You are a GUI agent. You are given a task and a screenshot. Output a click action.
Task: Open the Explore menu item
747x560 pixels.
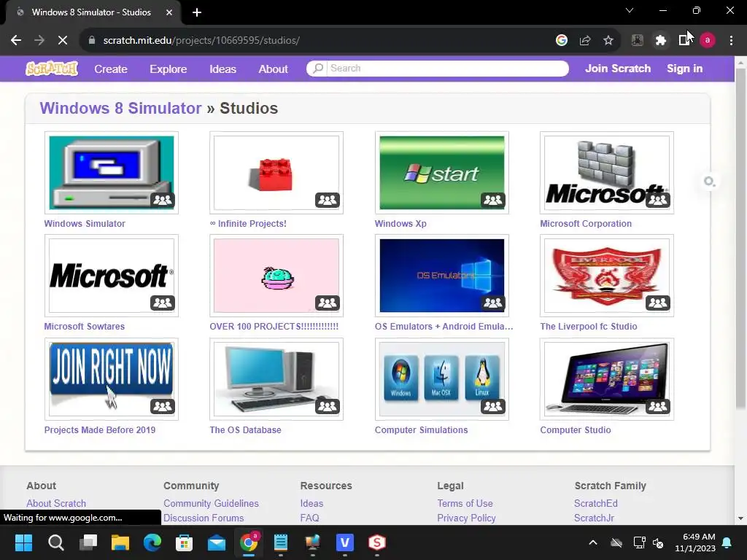tap(169, 69)
